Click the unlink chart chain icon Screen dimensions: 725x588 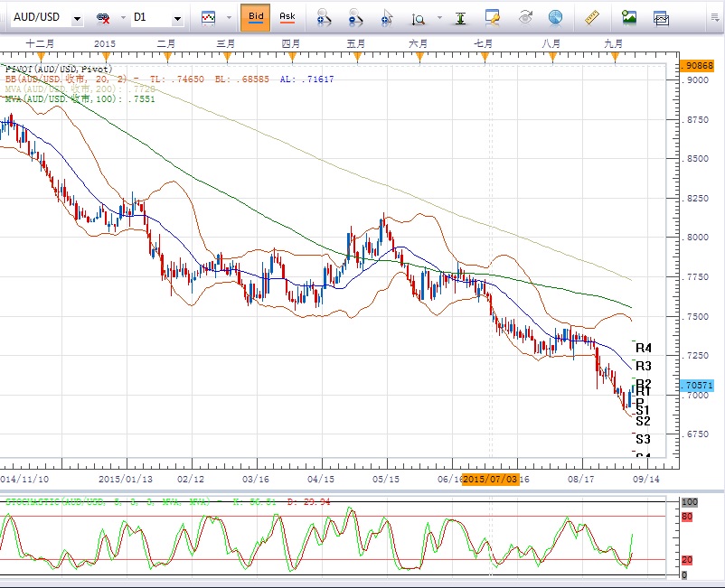click(x=104, y=18)
